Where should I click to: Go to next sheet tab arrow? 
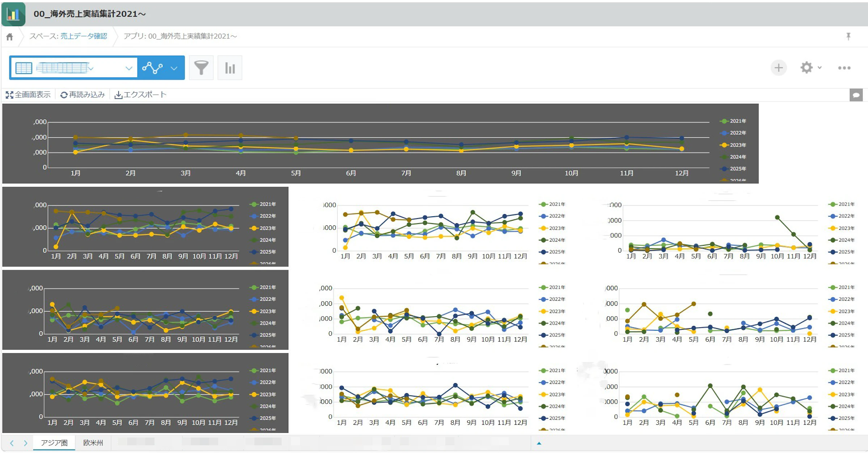coord(26,443)
